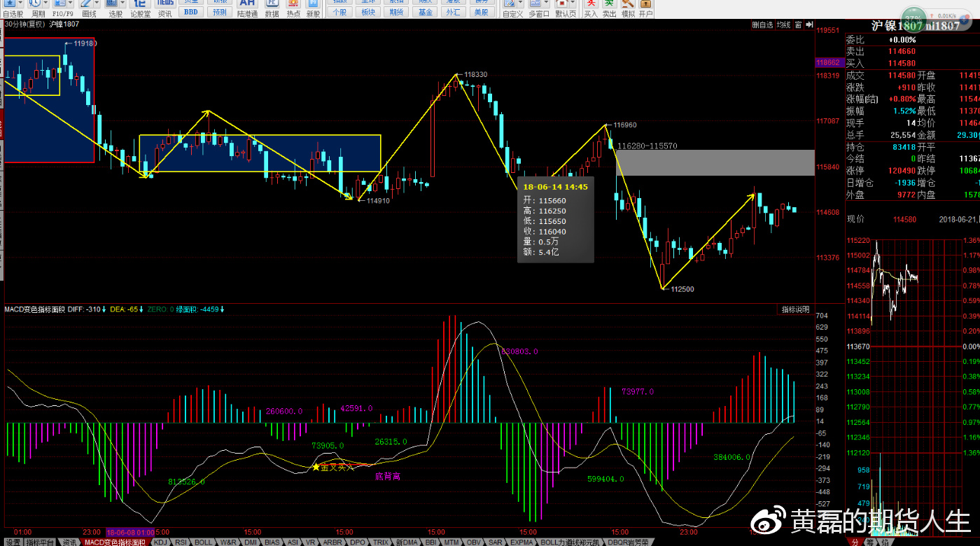Switch to the OBV indicator tab
Viewport: 980px width, 546px height.
click(x=474, y=542)
